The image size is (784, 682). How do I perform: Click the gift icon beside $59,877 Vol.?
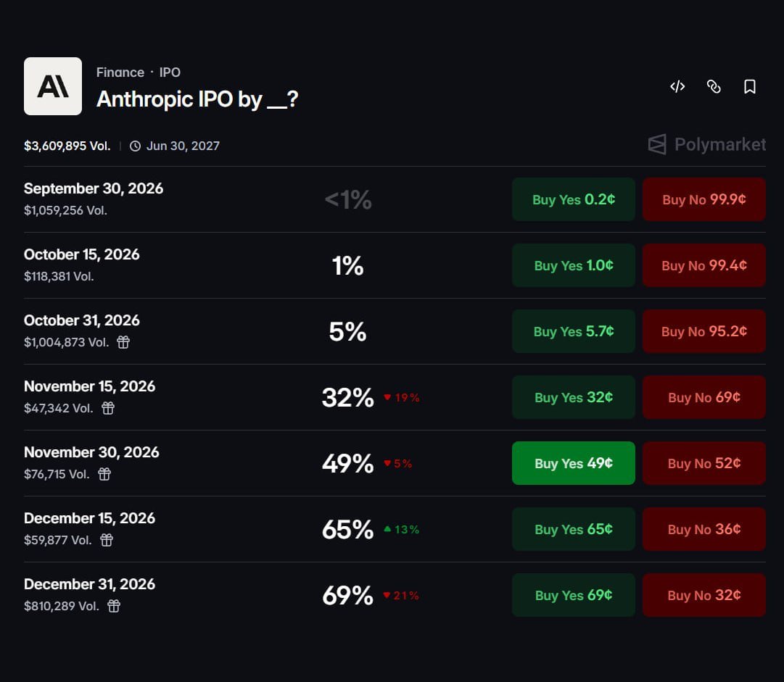pyautogui.click(x=107, y=540)
